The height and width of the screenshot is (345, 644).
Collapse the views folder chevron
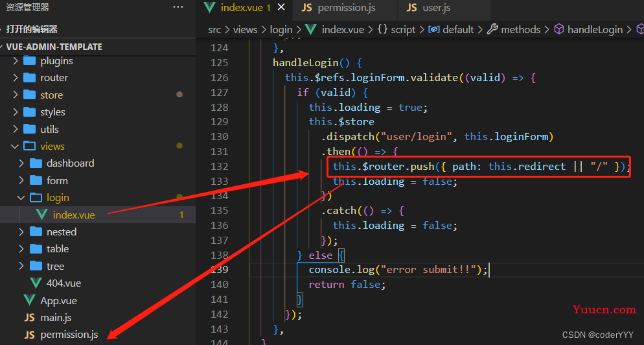[15, 147]
